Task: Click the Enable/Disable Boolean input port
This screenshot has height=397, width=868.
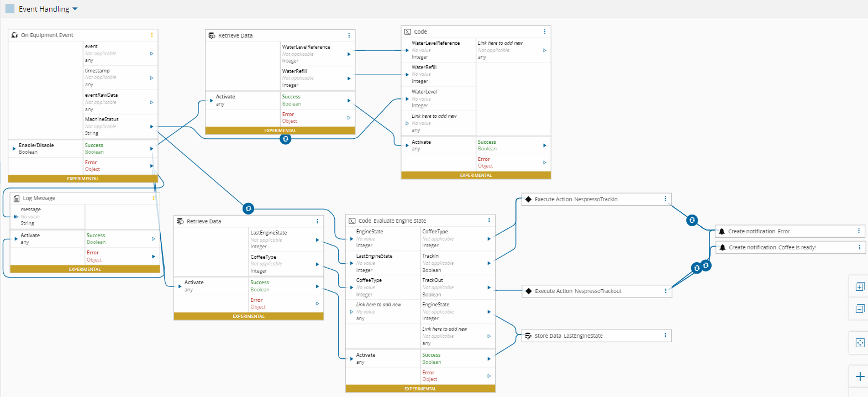Action: [x=14, y=148]
